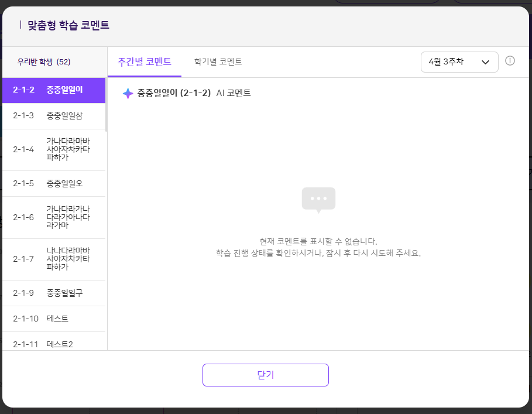Select the 주간별 코멘트 tab
Image resolution: width=532 pixels, height=414 pixels.
click(145, 61)
